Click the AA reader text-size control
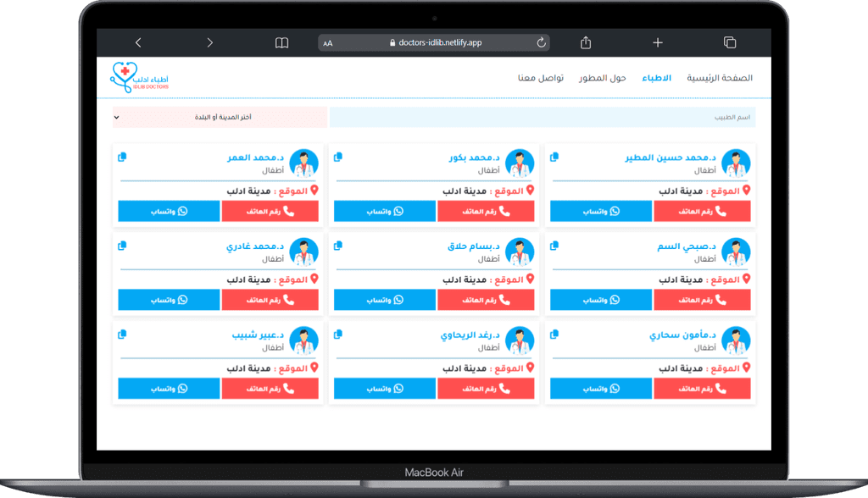 point(328,43)
